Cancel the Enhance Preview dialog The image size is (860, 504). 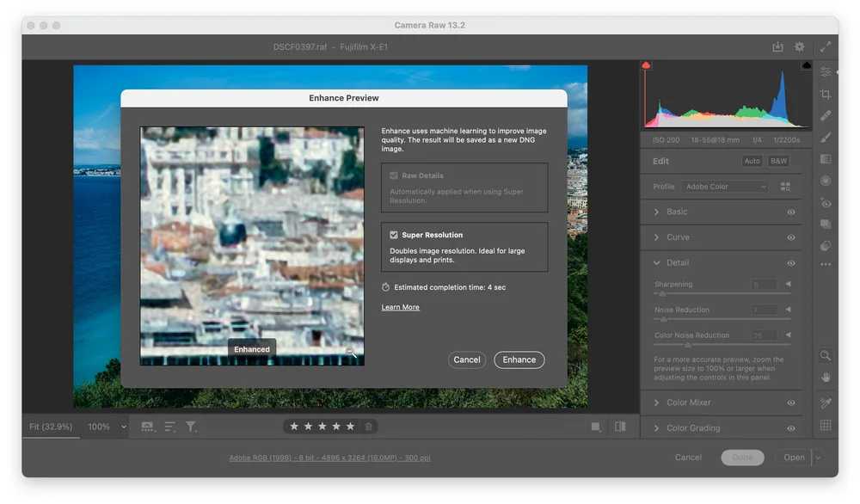click(467, 360)
